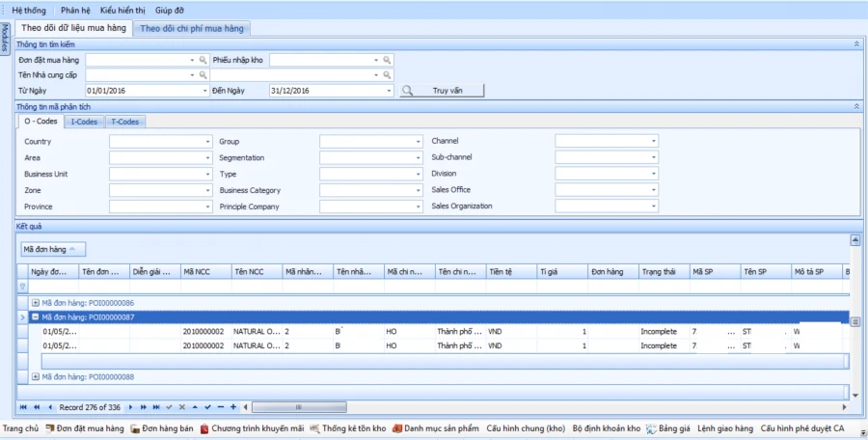Open the Country dropdown
This screenshot has width=868, height=440.
(x=207, y=142)
